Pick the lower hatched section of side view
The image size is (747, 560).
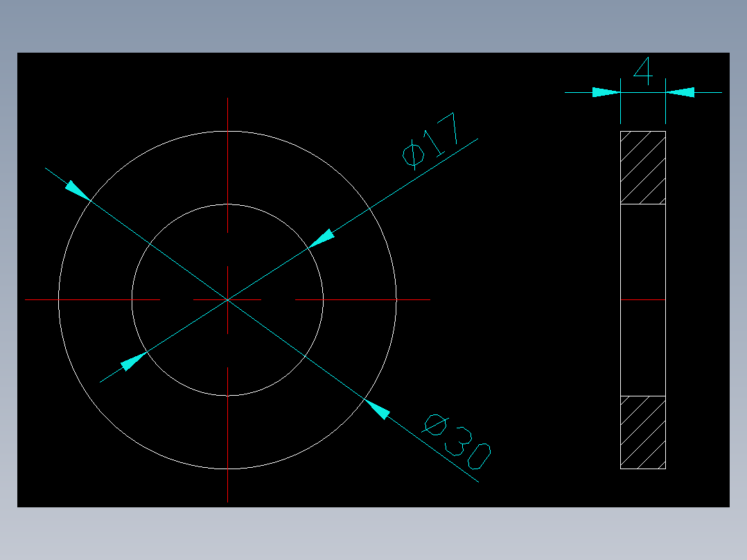tap(642, 432)
